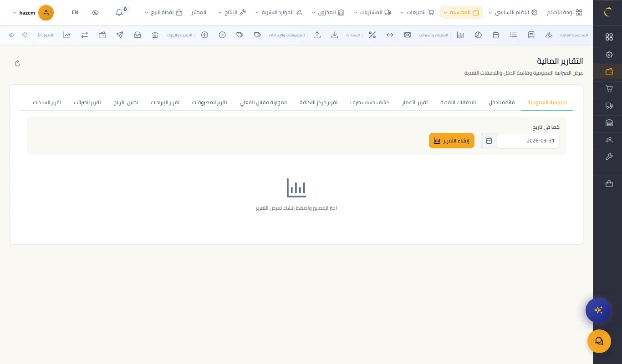Open the المخزون dropdown menu
Screen dimensions: 622x364
[328, 12]
